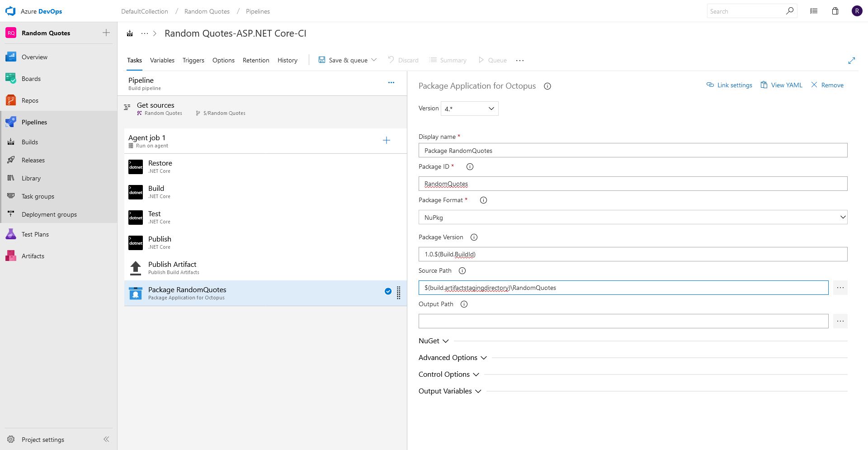Switch to the Tasks tab
Viewport: 868px width, 450px height.
tap(134, 60)
